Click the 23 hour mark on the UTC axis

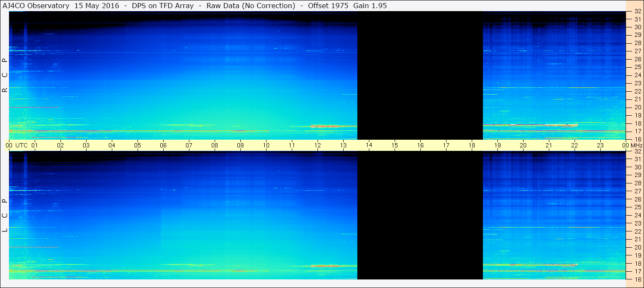pyautogui.click(x=600, y=145)
